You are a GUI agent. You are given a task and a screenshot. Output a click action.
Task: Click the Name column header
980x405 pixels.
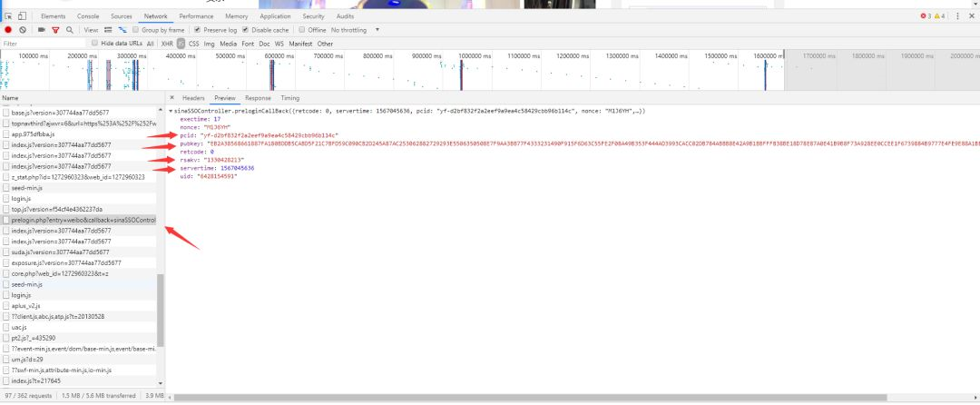[82, 98]
